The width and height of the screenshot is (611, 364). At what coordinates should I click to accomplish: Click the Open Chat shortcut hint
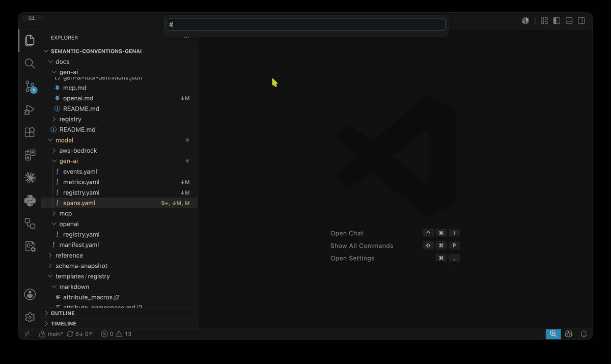coord(347,233)
